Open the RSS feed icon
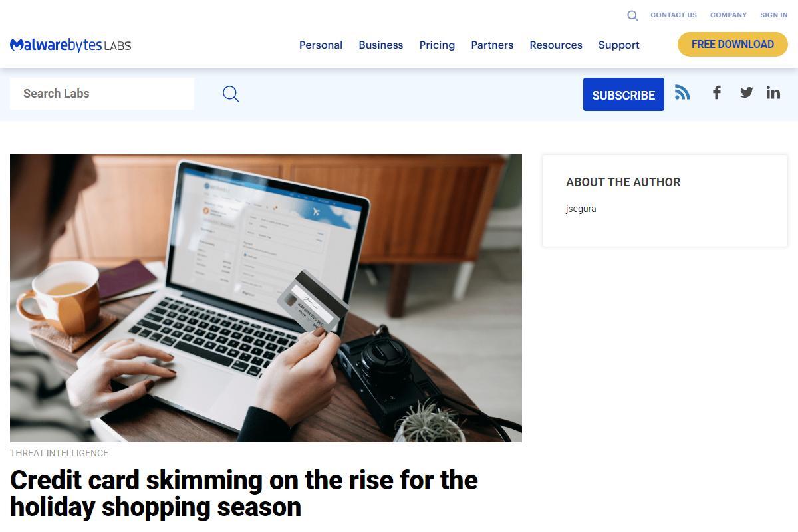 682,92
